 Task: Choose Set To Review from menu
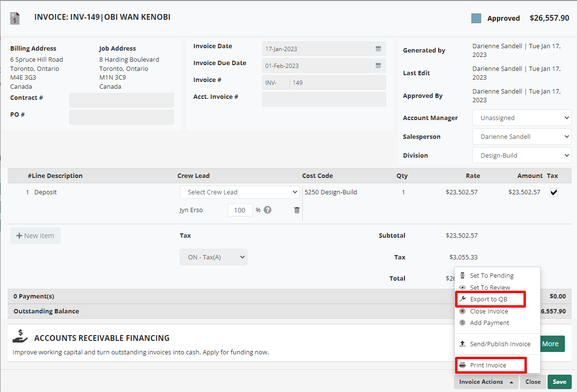tap(490, 287)
